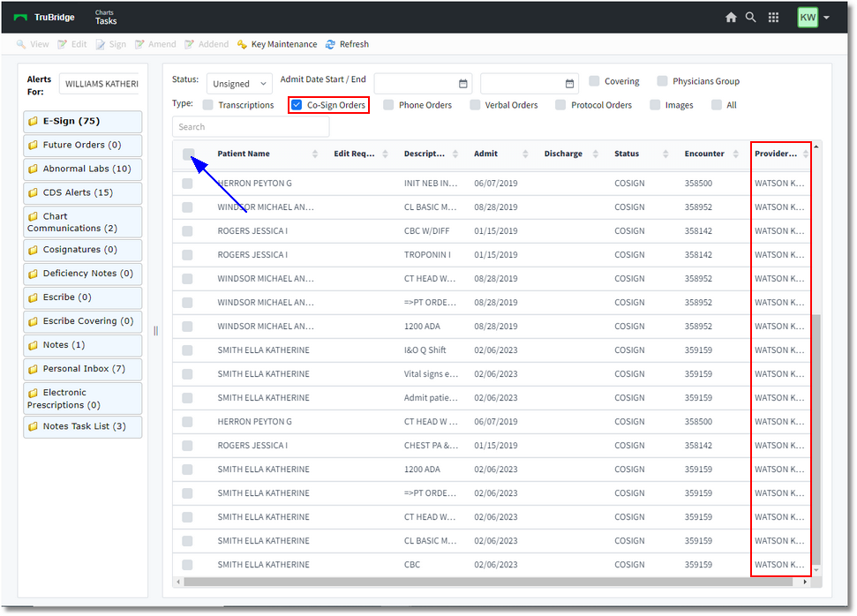857x616 pixels.
Task: Open calendar picker for Admit Date End
Action: coord(569,84)
